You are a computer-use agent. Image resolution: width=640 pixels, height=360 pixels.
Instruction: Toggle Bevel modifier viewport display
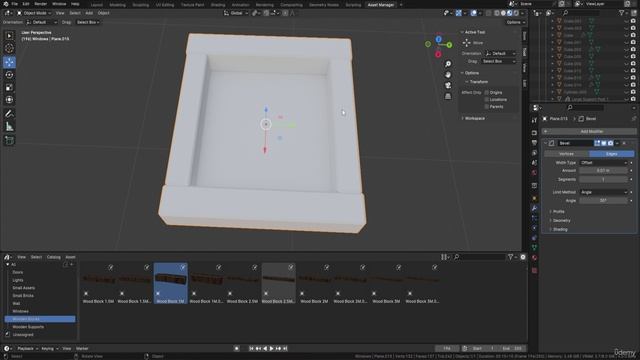point(604,143)
